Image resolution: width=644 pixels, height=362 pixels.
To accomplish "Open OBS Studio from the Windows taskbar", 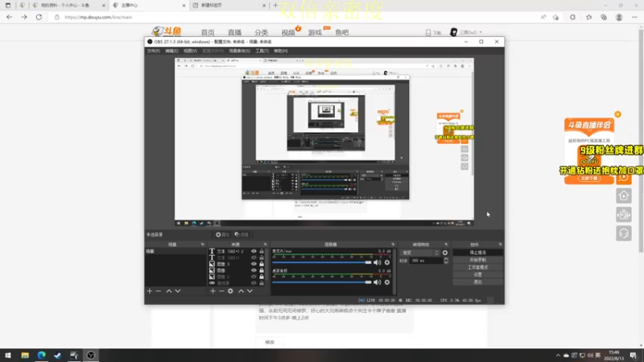I will click(91, 355).
